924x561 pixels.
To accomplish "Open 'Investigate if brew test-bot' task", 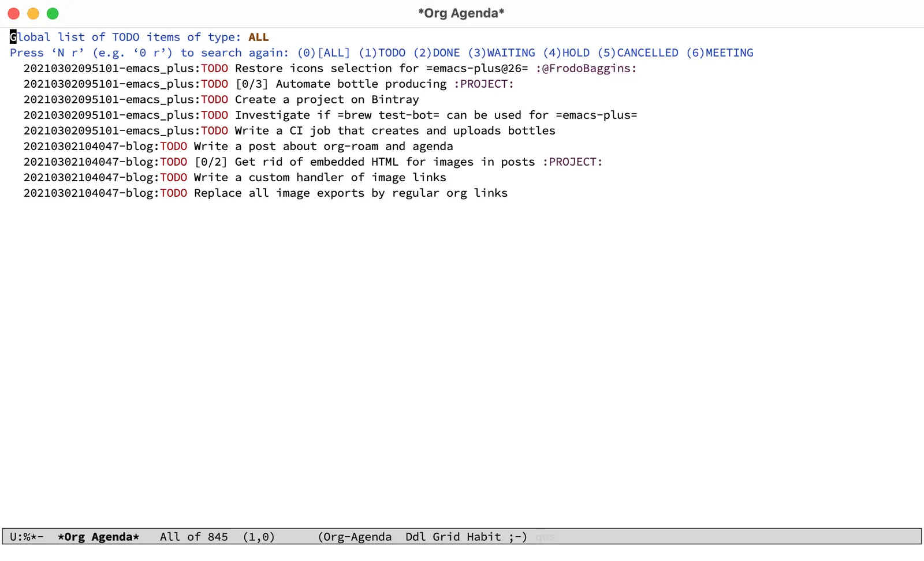I will coord(435,115).
